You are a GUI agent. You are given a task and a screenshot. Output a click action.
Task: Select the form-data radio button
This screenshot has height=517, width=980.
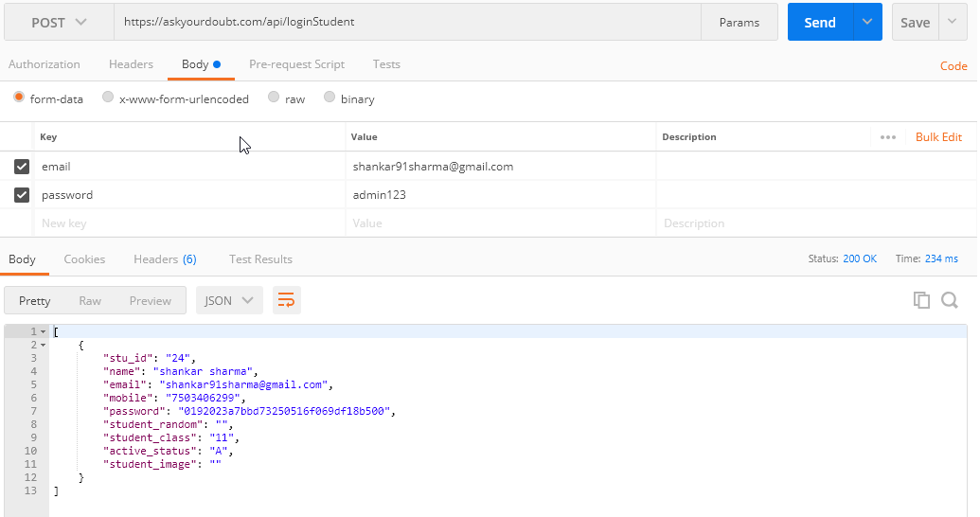click(x=19, y=98)
